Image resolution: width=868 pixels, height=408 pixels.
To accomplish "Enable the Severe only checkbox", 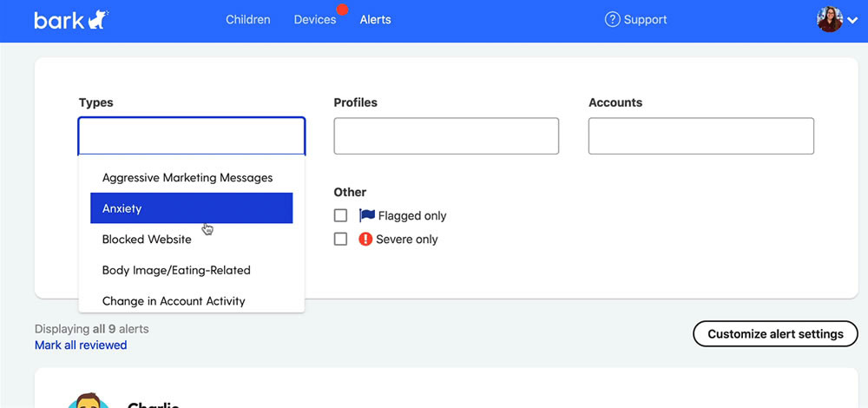I will (x=340, y=239).
